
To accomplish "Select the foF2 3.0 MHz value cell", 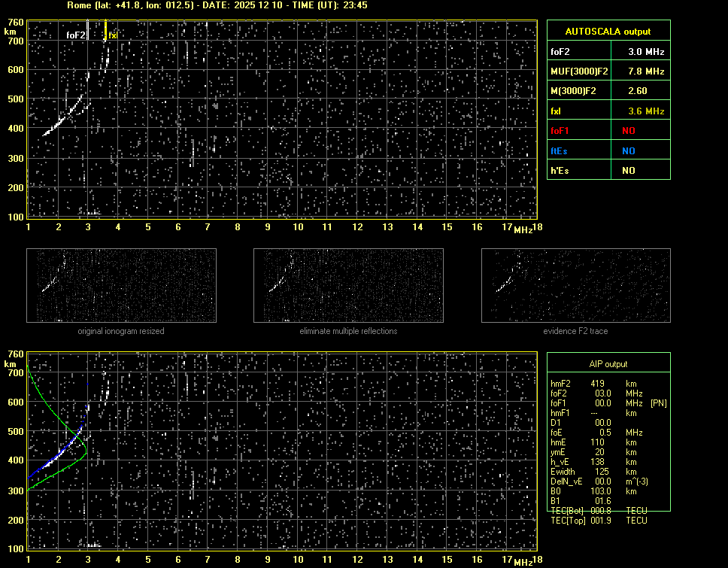I will click(x=646, y=52).
